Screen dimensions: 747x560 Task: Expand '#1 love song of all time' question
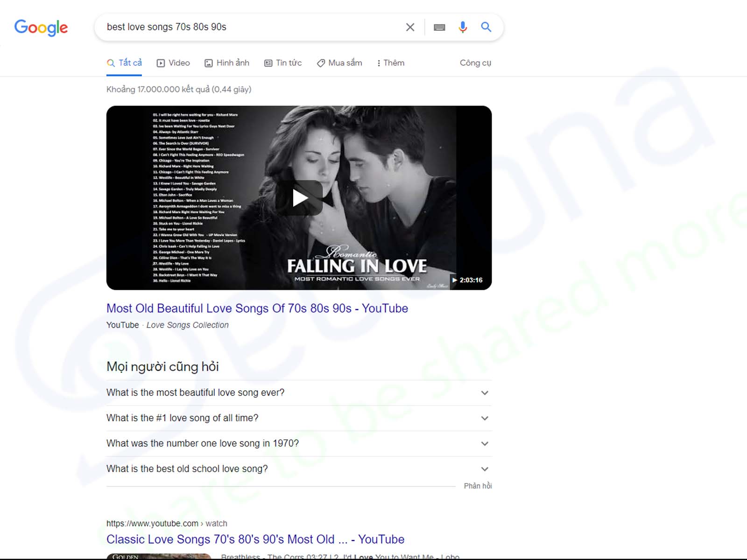pos(299,418)
